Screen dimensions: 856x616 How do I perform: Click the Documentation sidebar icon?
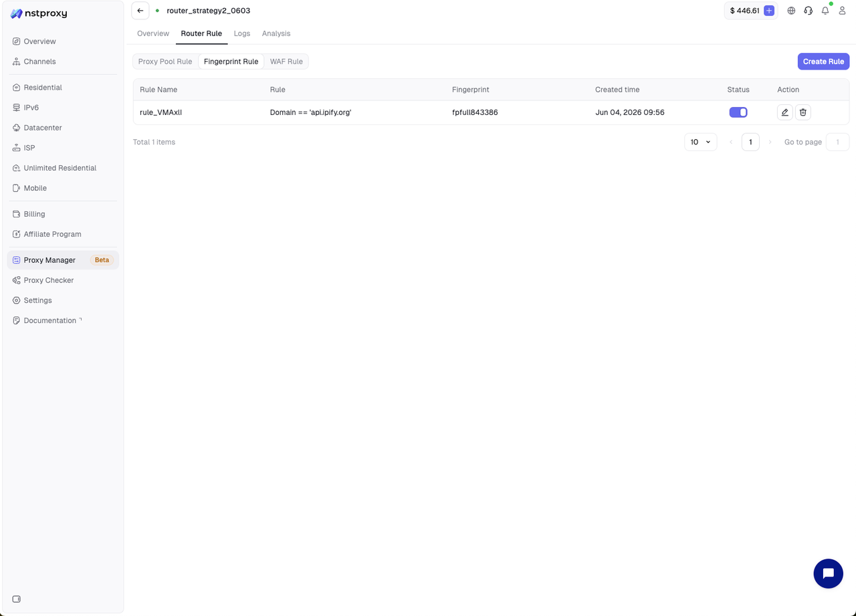(17, 320)
